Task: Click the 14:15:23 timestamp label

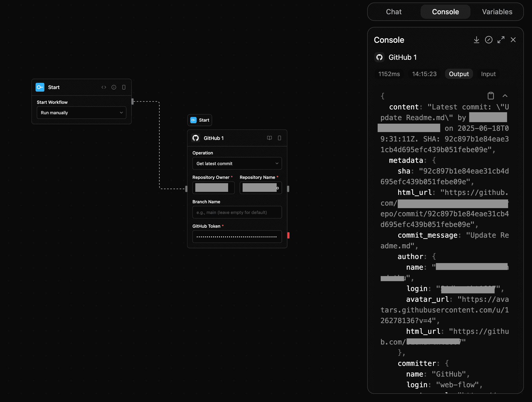Action: pos(424,74)
